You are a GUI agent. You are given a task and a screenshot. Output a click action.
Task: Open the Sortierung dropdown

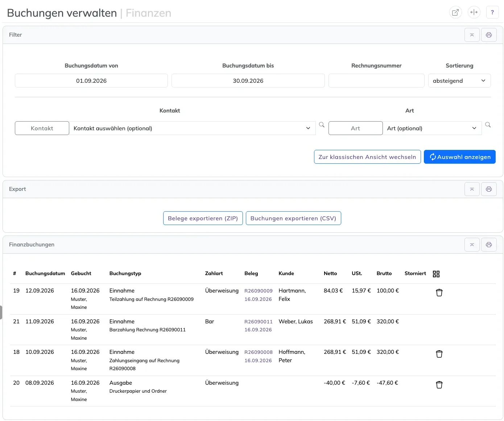pos(459,81)
